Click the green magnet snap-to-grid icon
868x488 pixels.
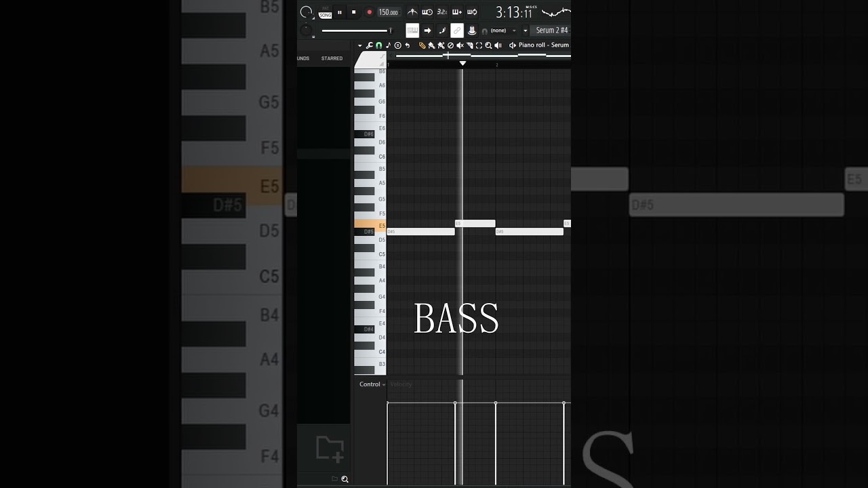click(x=379, y=45)
